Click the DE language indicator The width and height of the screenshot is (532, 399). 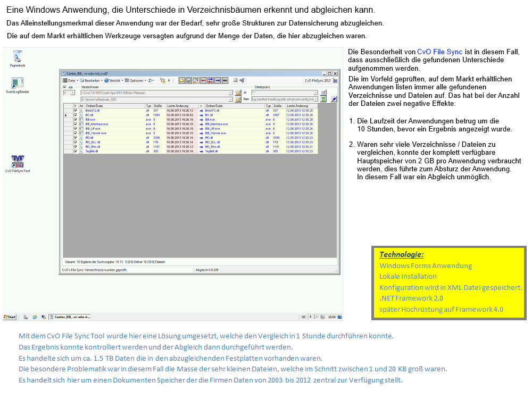[304, 317]
